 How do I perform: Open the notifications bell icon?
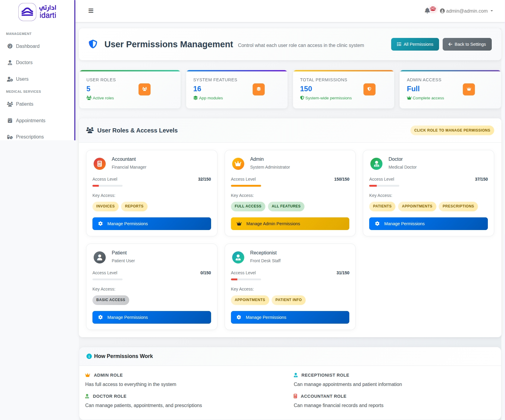pyautogui.click(x=427, y=11)
